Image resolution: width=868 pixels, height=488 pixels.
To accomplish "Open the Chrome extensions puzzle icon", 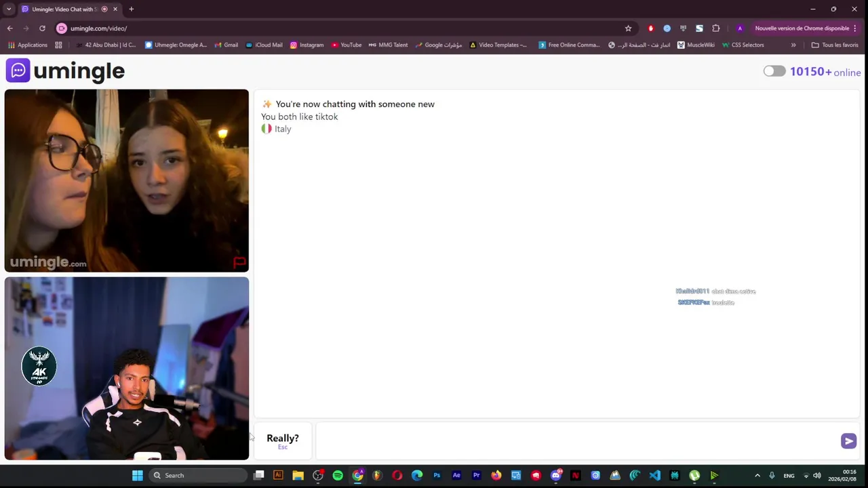I will coord(715,28).
